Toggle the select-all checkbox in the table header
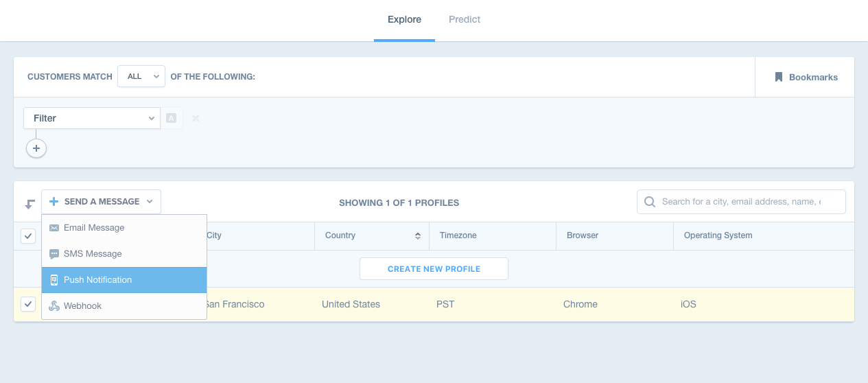This screenshot has width=868, height=383. [28, 235]
